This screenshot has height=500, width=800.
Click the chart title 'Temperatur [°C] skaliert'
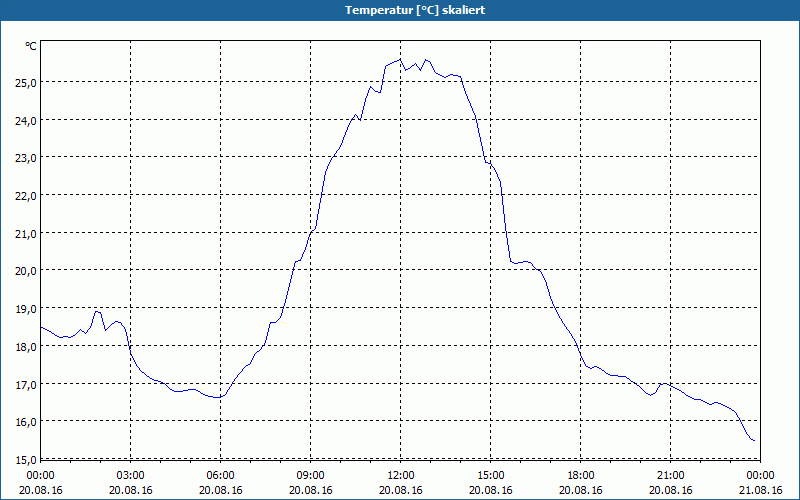tap(400, 10)
